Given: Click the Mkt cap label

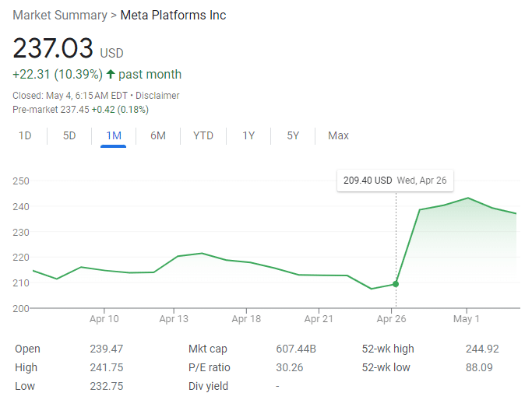Looking at the screenshot, I should coord(208,349).
